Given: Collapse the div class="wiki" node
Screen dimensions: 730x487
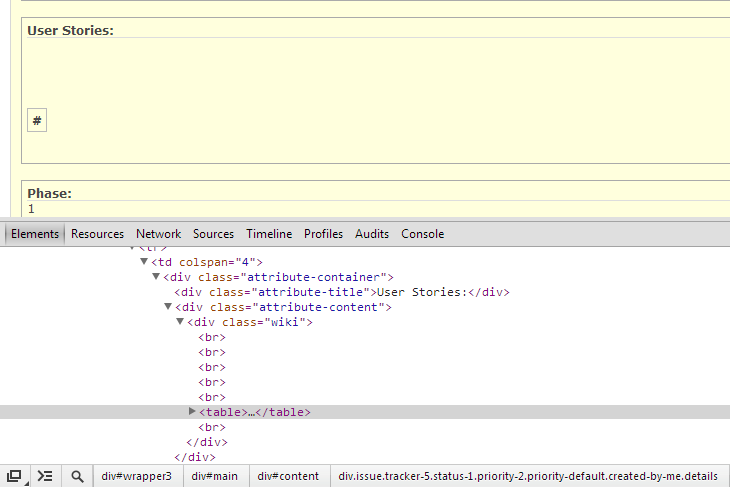Looking at the screenshot, I should click(x=180, y=322).
